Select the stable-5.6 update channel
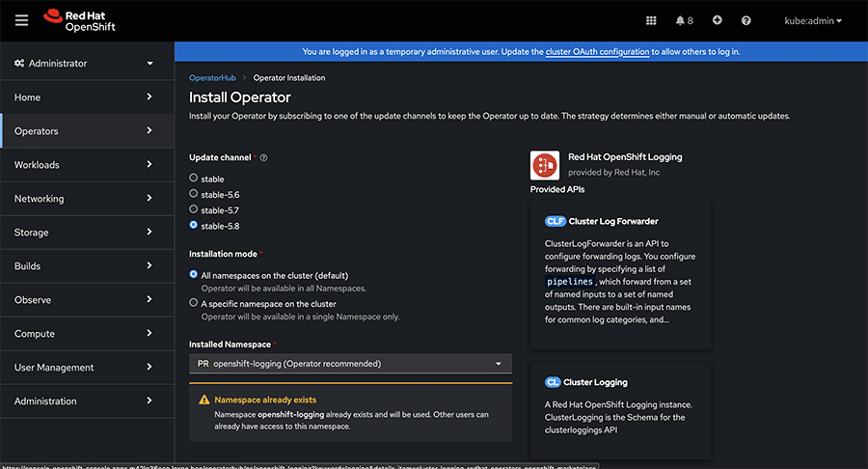Image resolution: width=868 pixels, height=469 pixels. [194, 194]
